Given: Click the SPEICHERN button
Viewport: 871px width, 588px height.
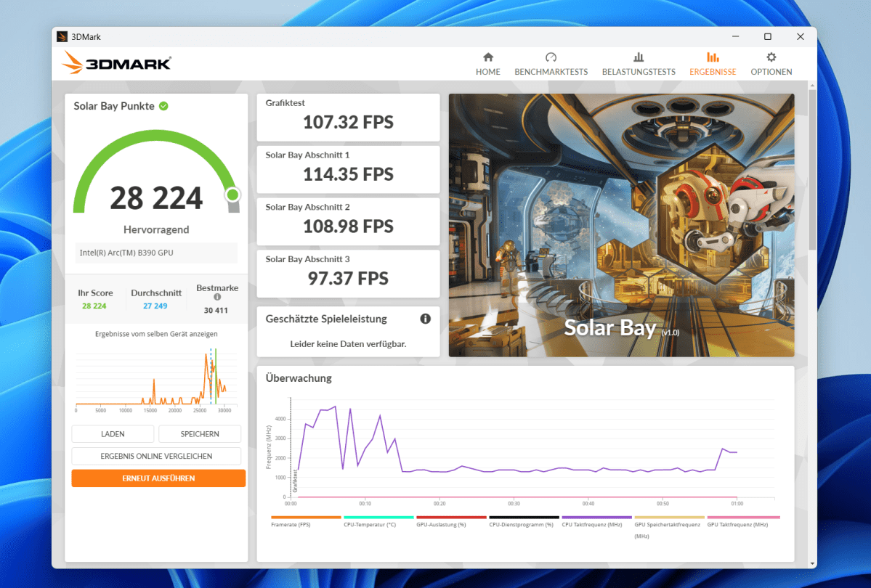Looking at the screenshot, I should point(200,434).
